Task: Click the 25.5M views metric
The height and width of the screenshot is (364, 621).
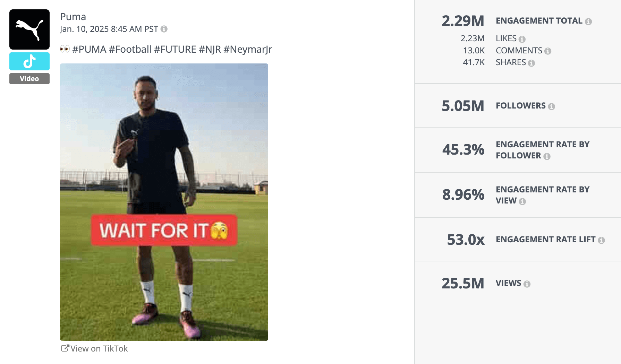Action: 463,283
